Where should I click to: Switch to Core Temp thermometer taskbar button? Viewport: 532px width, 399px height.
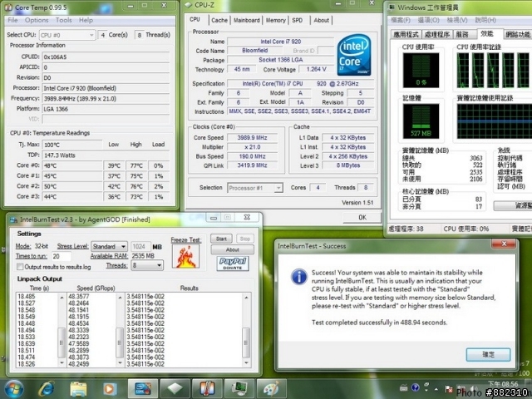click(x=207, y=389)
